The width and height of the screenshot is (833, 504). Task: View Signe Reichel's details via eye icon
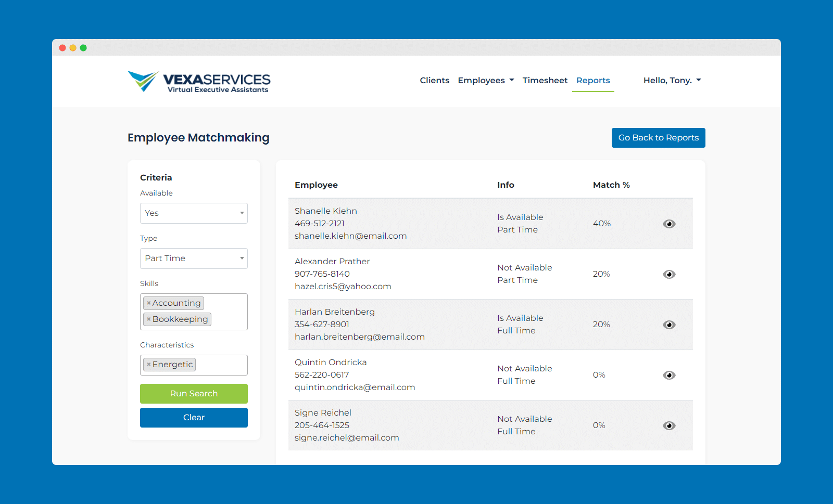[669, 425]
